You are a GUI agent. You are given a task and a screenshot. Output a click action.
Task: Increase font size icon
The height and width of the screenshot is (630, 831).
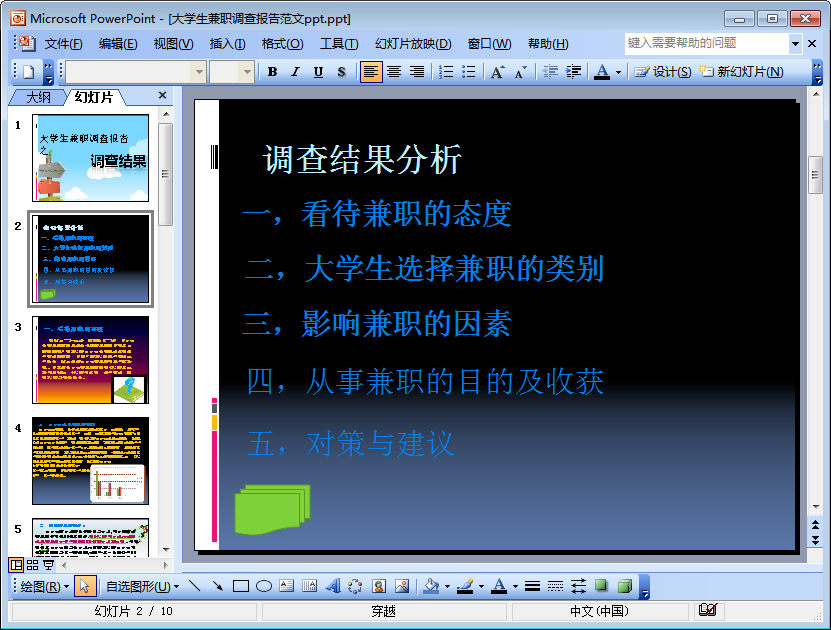tap(498, 72)
